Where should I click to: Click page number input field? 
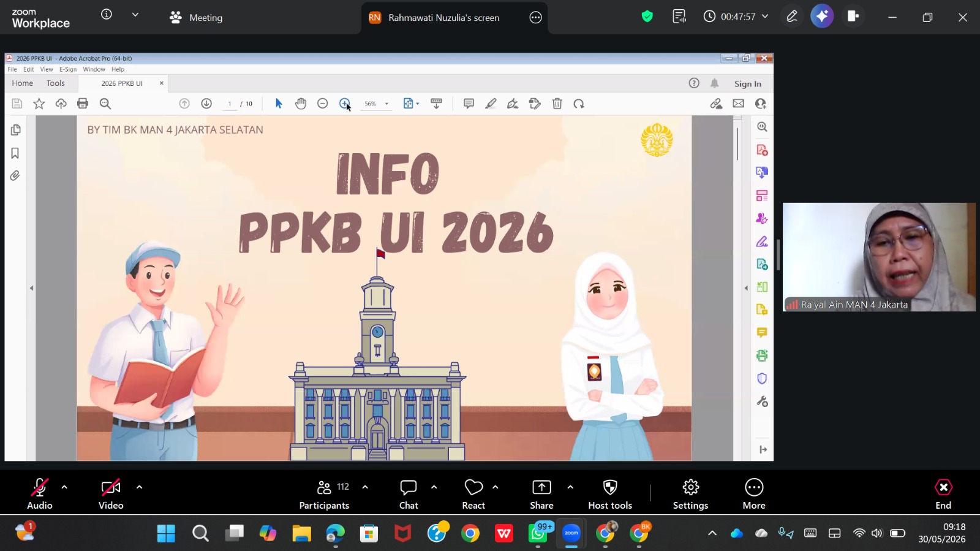click(230, 104)
